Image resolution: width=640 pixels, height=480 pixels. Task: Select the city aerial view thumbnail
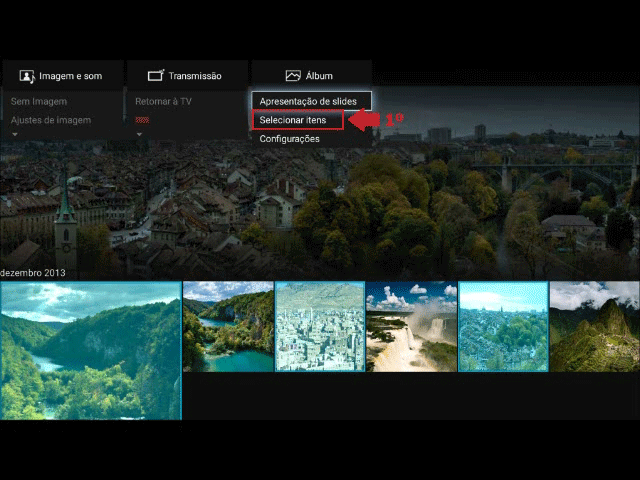(320, 326)
